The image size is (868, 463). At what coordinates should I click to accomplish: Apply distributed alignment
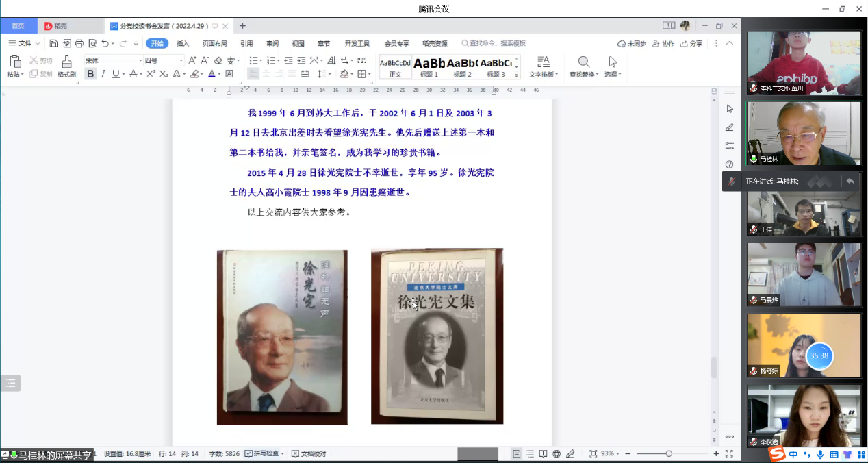[305, 74]
